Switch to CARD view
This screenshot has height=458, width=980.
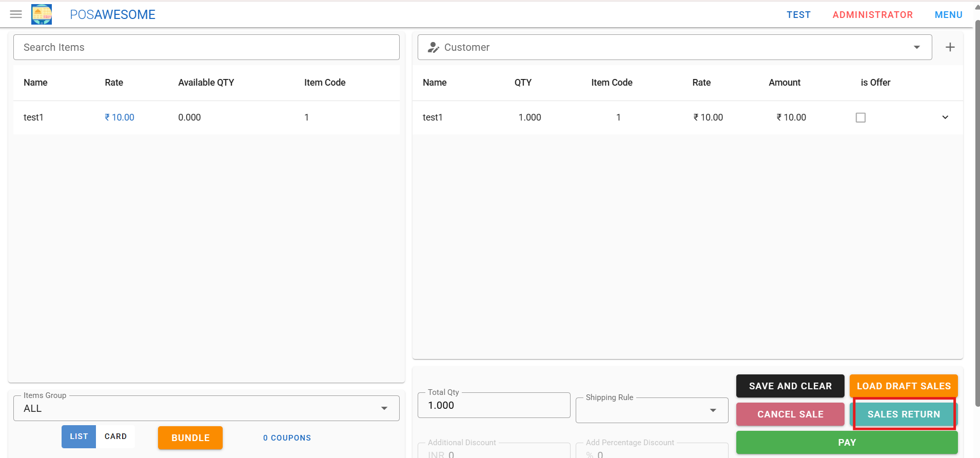pos(115,436)
